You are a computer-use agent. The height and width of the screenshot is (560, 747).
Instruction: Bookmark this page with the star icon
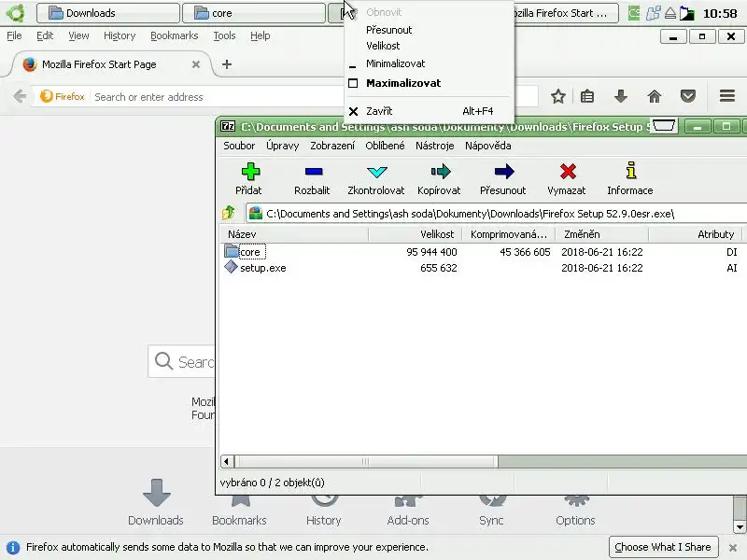tap(557, 97)
